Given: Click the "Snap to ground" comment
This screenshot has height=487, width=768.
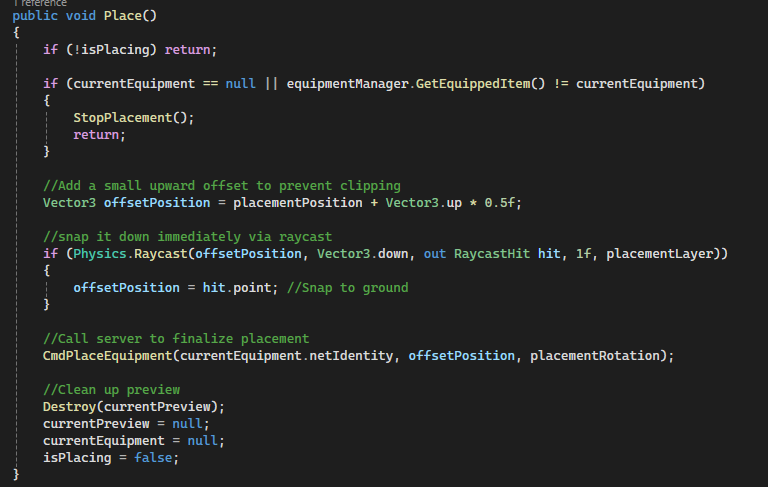Looking at the screenshot, I should 347,288.
